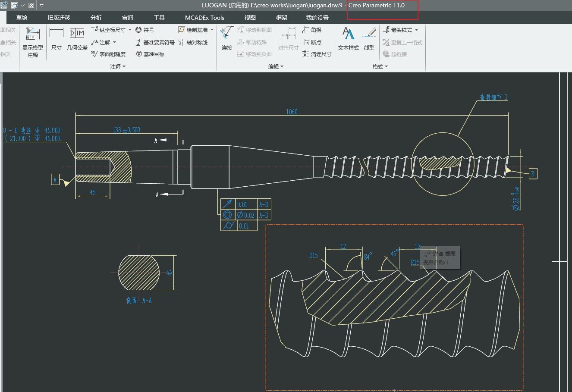Image resolution: width=572 pixels, height=392 pixels.
Task: Click the 表面粗糙度 surface finish tool
Action: coord(108,54)
